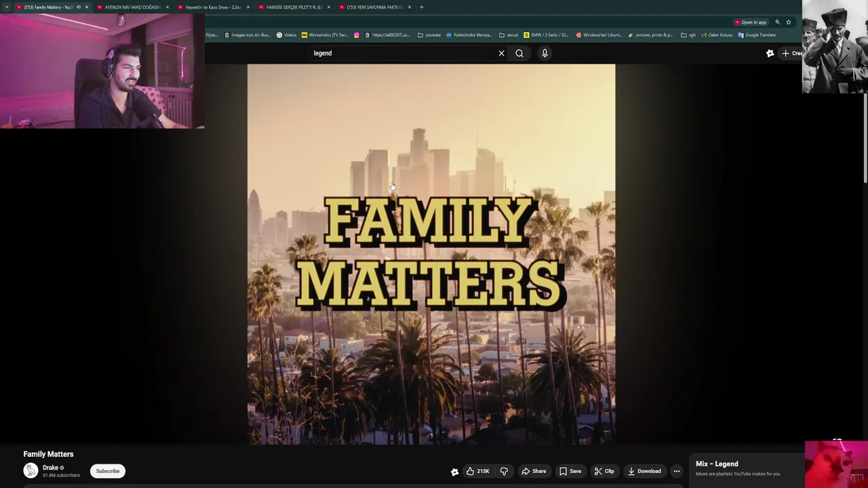868x488 pixels.
Task: Open the Google Translate bookmark
Action: point(757,35)
